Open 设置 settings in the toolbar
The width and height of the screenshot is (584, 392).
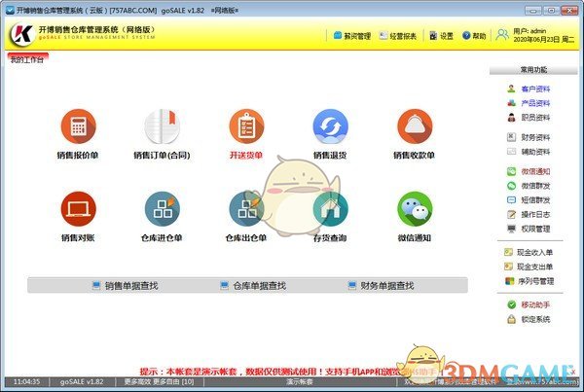click(x=441, y=36)
